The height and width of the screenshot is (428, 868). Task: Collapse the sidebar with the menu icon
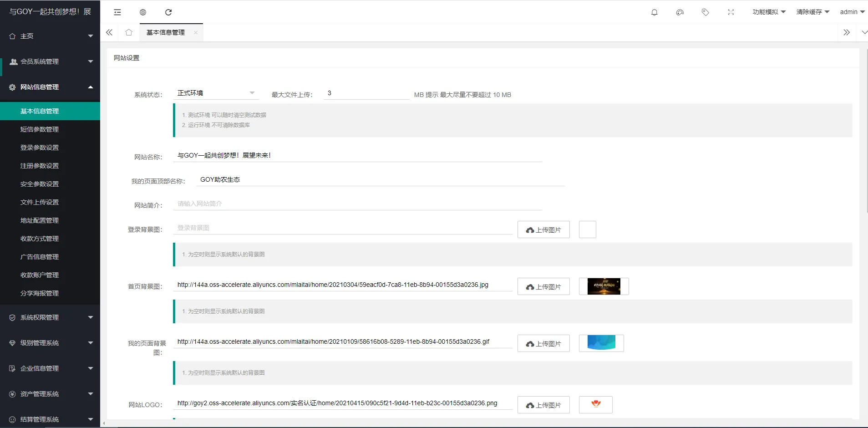[x=117, y=12]
